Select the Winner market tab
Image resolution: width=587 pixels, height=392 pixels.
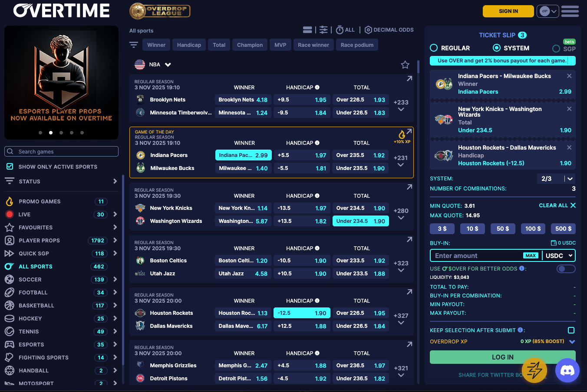point(156,45)
